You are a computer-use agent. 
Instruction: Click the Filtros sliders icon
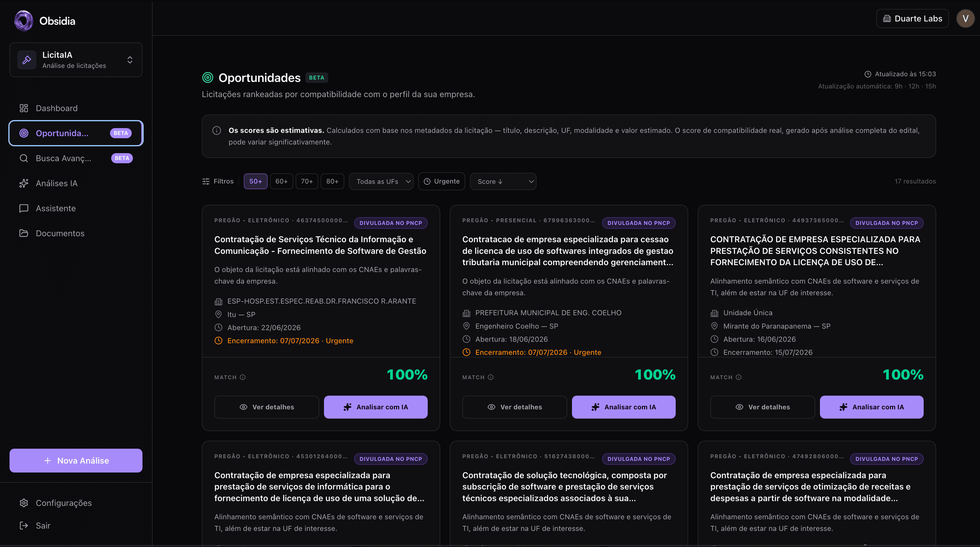pyautogui.click(x=206, y=181)
